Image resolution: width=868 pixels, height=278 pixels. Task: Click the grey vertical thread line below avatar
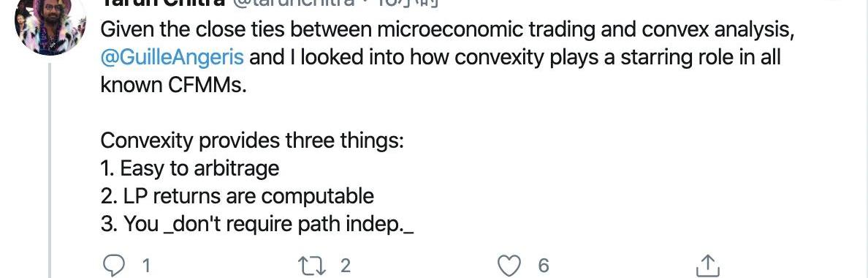pos(50,170)
